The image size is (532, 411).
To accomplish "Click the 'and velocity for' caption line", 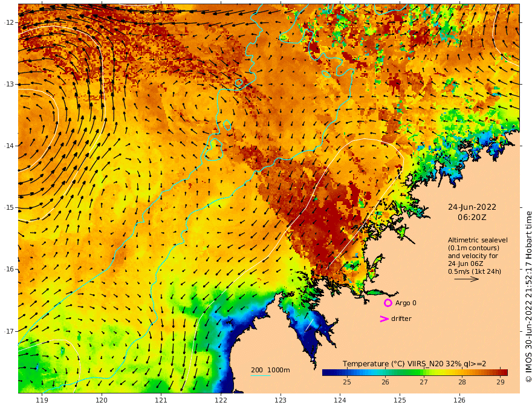I will [473, 256].
